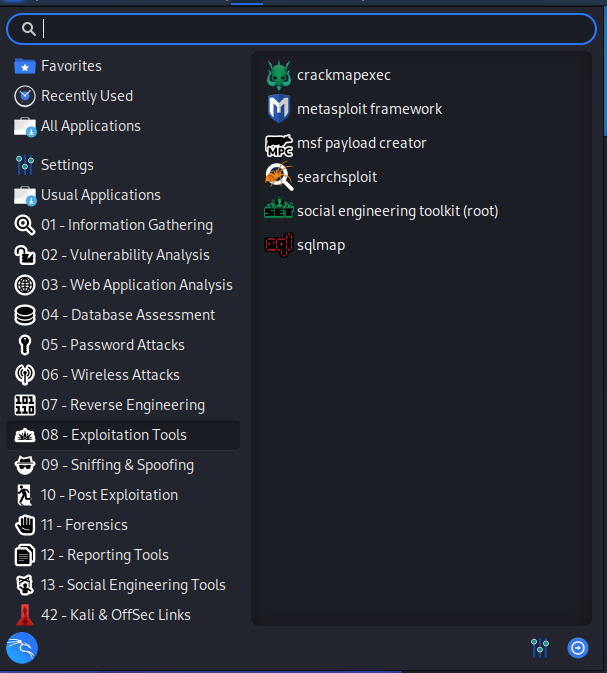Select 42 - Kali & OffSec Links label
This screenshot has width=607, height=673.
coord(116,615)
